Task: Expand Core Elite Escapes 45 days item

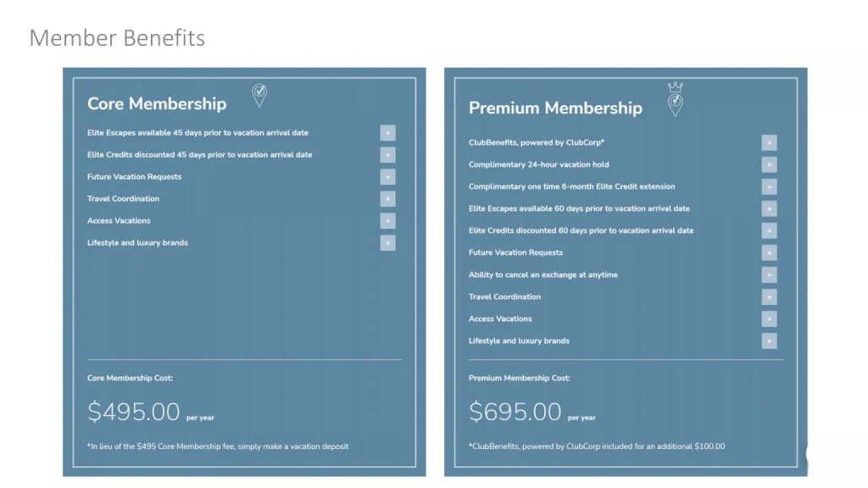Action: click(387, 133)
